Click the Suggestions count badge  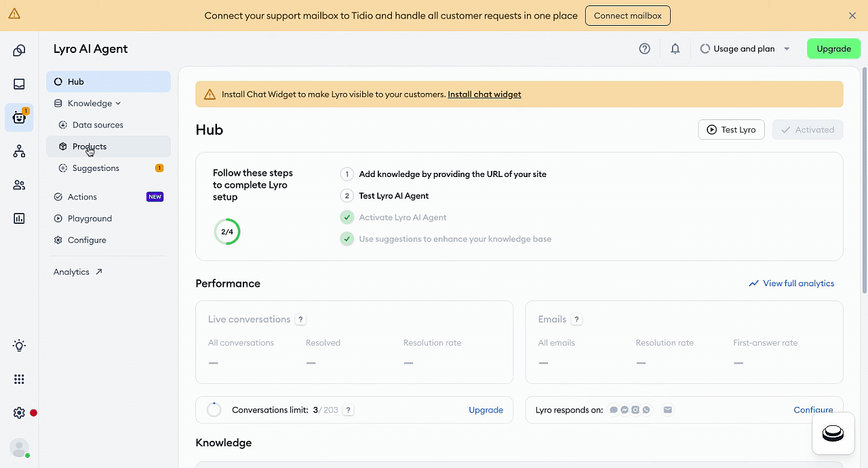pyautogui.click(x=159, y=168)
